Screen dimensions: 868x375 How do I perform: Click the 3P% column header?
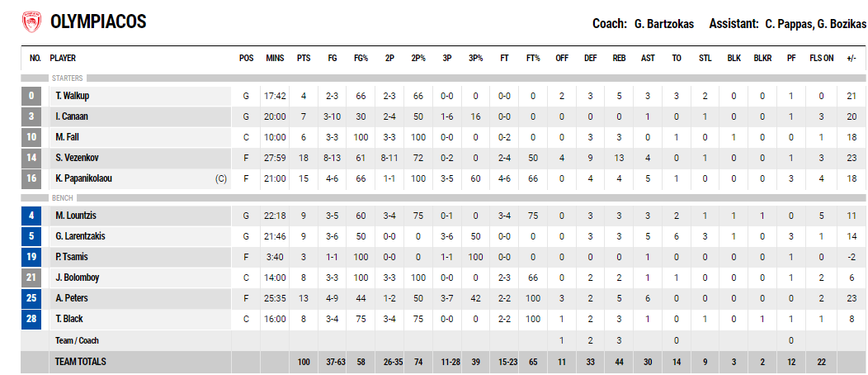(x=475, y=58)
